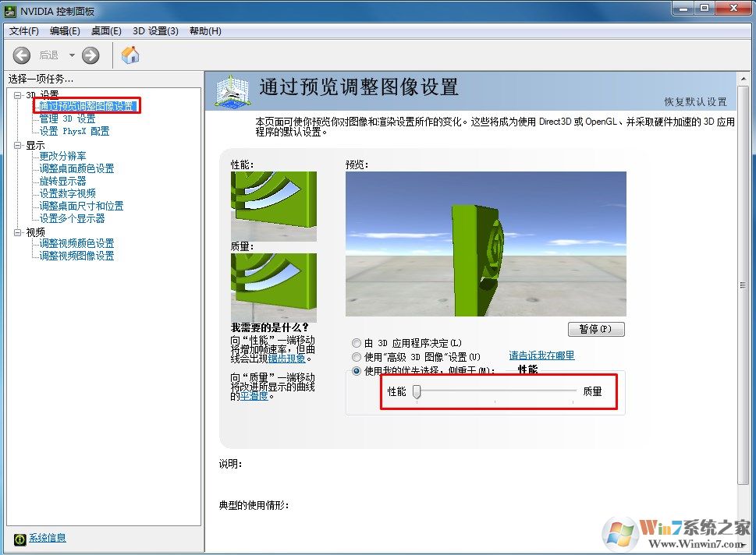The height and width of the screenshot is (555, 756).
Task: Select 调整视频图像设置 in the tree
Action: [76, 256]
